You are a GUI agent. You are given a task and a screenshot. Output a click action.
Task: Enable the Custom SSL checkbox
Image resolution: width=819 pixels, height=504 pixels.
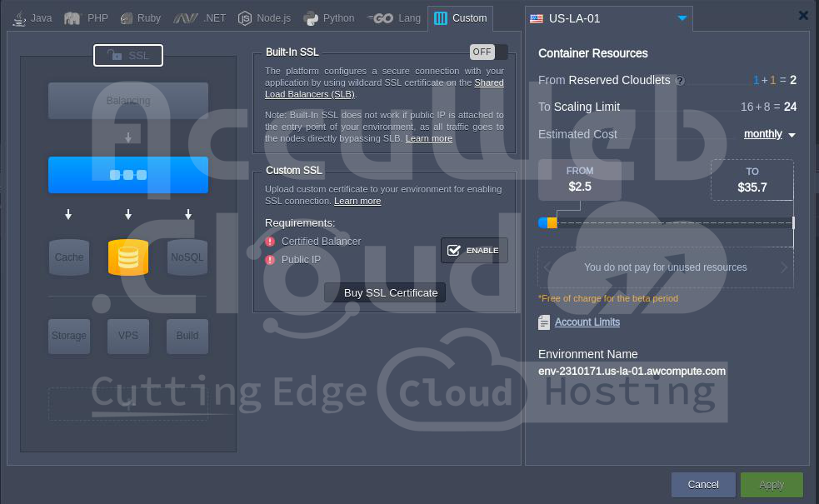tap(474, 250)
